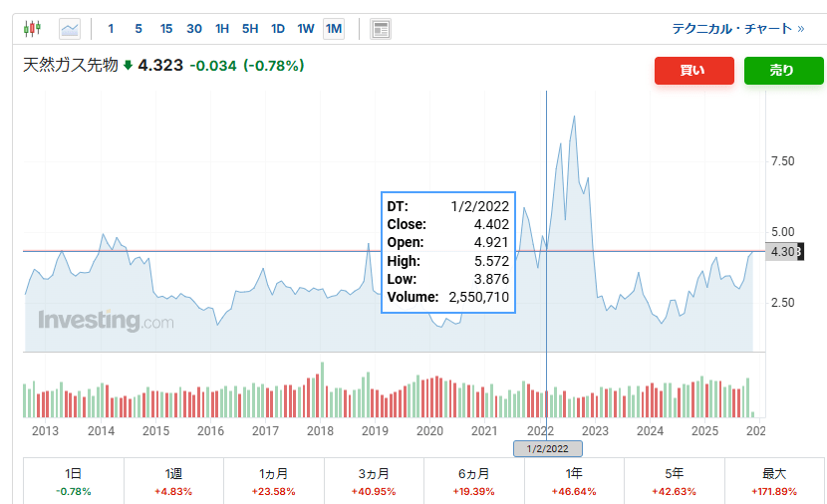Click the news overlay icon in toolbar
The image size is (827, 504).
380,29
